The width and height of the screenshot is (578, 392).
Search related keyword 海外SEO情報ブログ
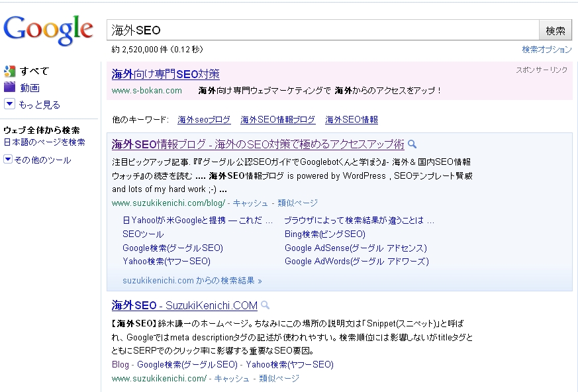tap(277, 119)
